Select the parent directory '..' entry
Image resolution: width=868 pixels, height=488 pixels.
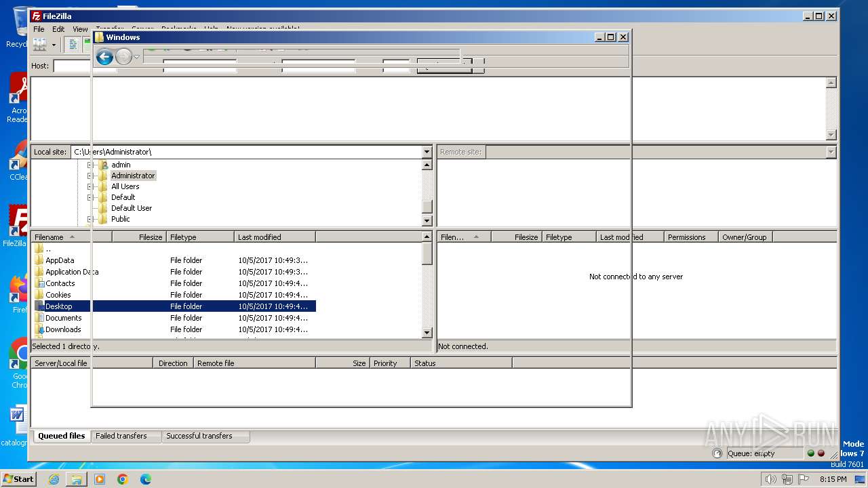(x=174, y=249)
